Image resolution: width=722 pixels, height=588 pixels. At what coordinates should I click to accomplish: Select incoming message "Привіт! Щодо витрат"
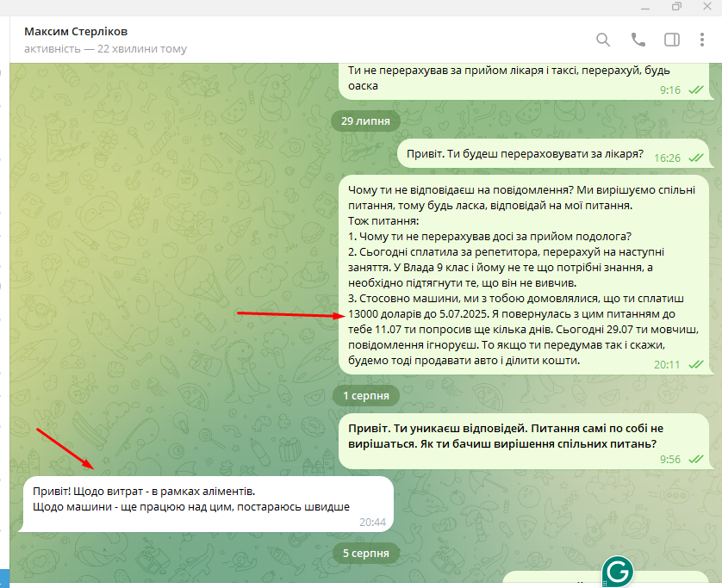206,504
